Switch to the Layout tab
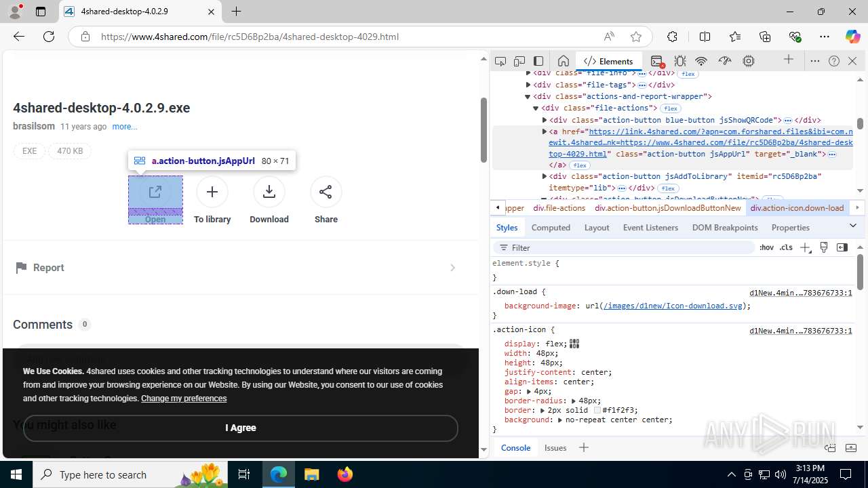The width and height of the screenshot is (868, 488). [597, 228]
